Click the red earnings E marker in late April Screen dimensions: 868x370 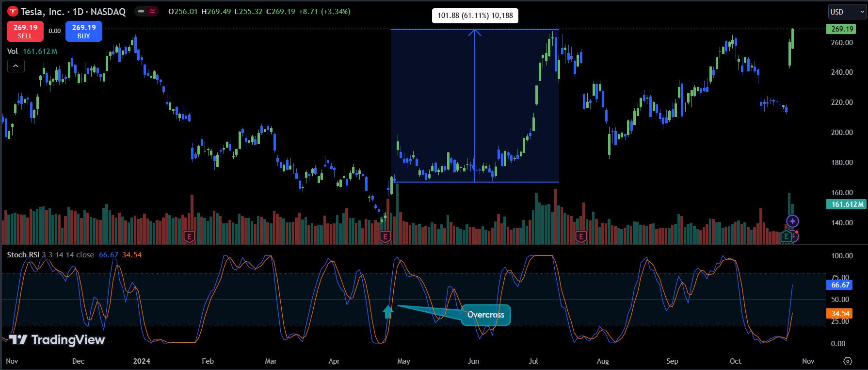pyautogui.click(x=386, y=237)
